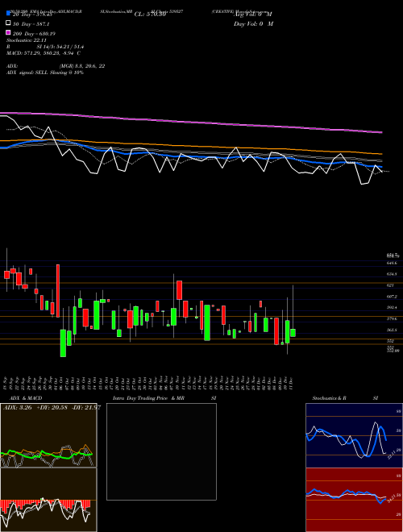This screenshot has height=532, width=403.
Task: Select the '50 Day = 587.1' legend text
Action: coord(31,24)
